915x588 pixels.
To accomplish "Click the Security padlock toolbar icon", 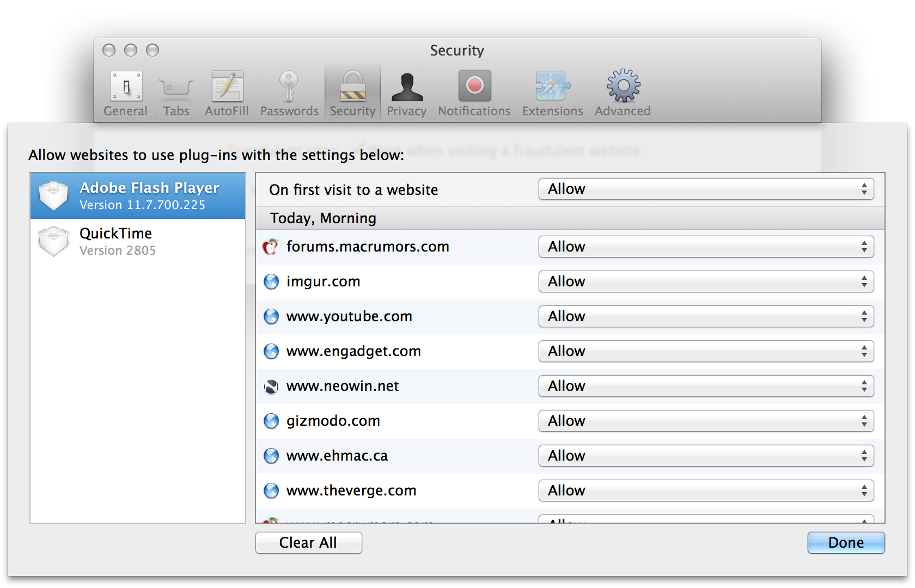I will pyautogui.click(x=353, y=87).
